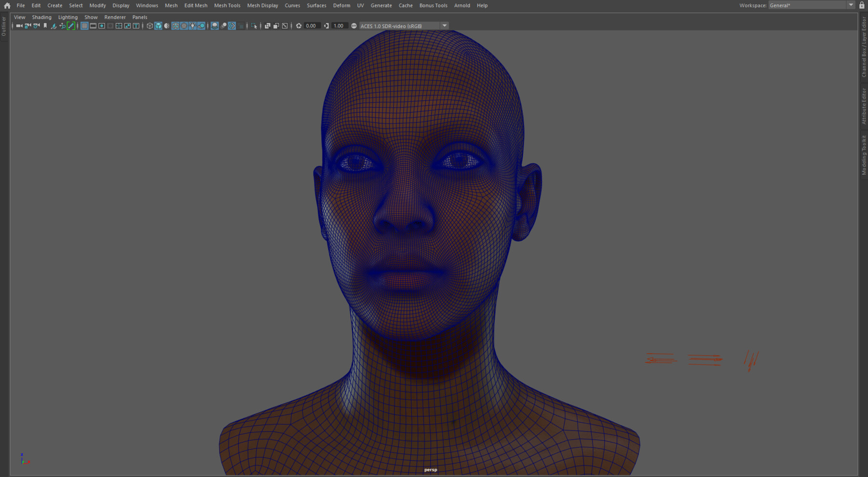Expand the Outliner side tab
The width and height of the screenshot is (868, 477).
[4, 27]
